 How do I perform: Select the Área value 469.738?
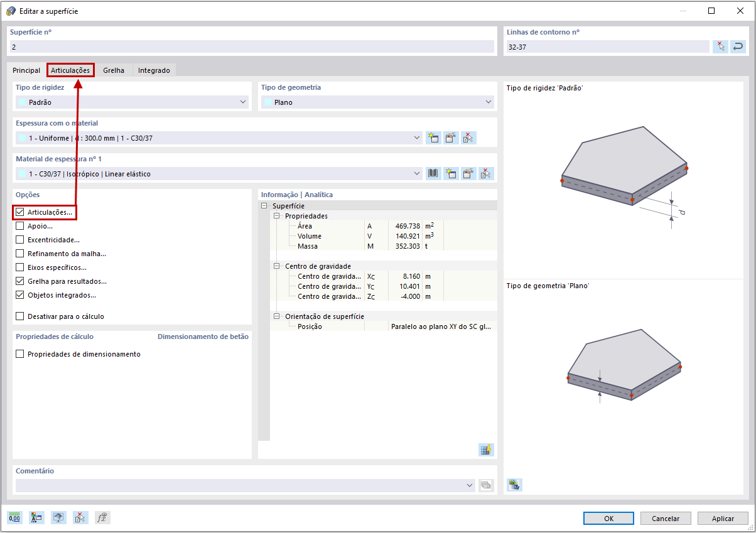408,226
